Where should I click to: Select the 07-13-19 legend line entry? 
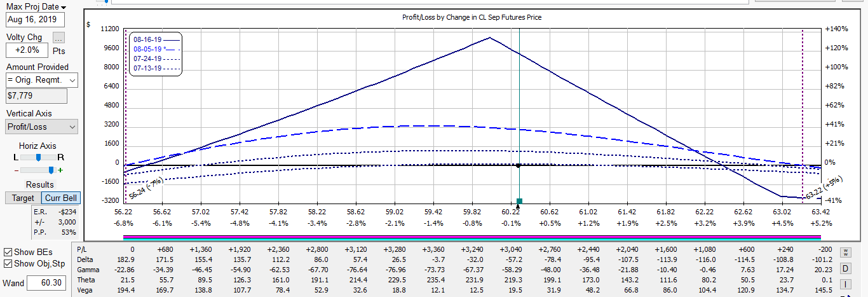point(156,68)
